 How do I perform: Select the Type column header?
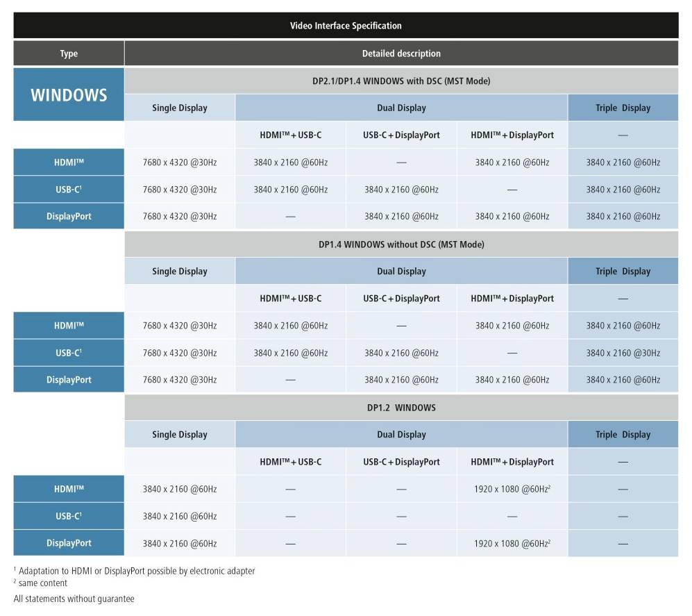pyautogui.click(x=69, y=53)
